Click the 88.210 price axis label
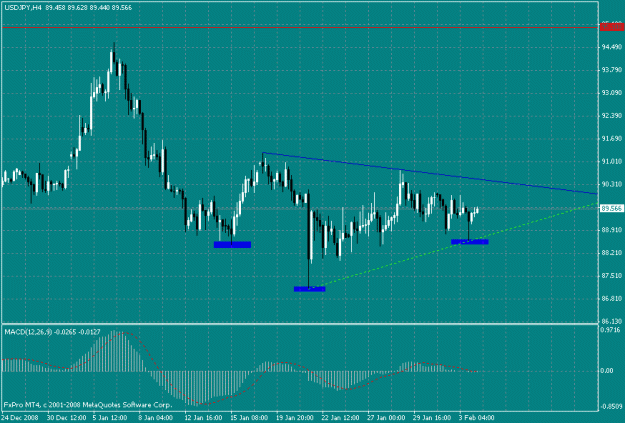Screen dimensions: 625x423 click(x=612, y=253)
